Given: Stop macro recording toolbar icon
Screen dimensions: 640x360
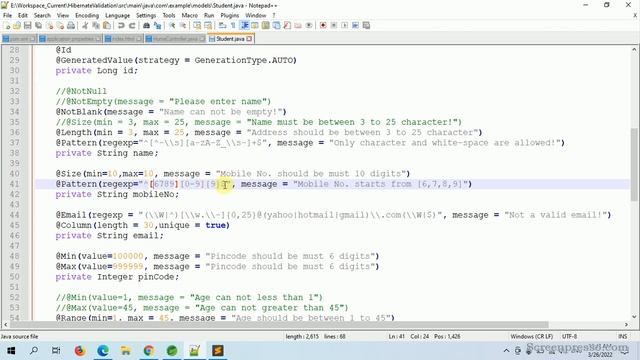Looking at the screenshot, I should pos(334,25).
